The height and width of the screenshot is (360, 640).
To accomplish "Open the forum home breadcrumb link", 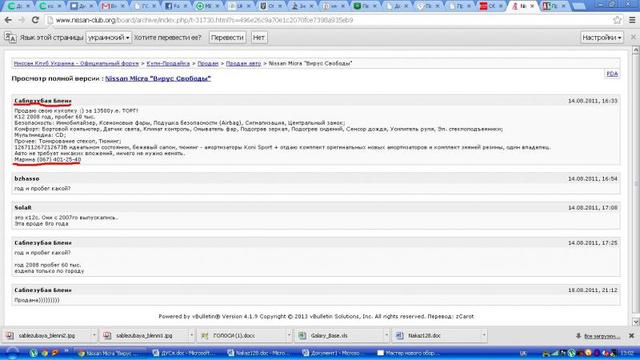I will point(76,64).
